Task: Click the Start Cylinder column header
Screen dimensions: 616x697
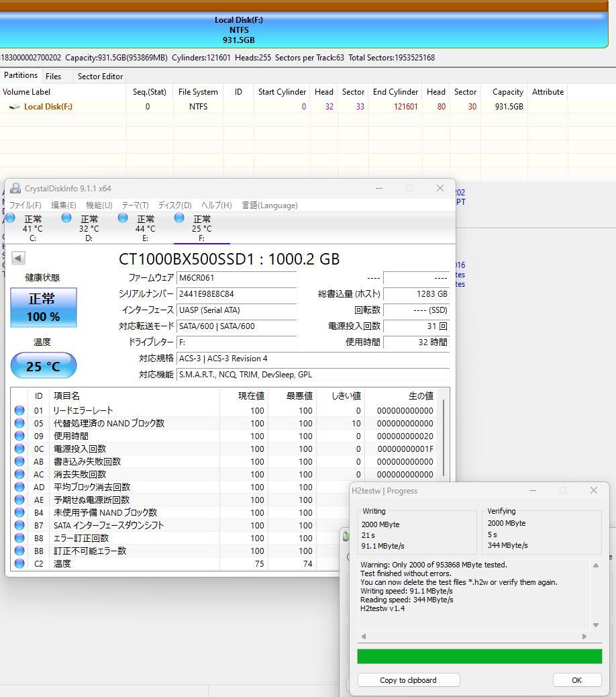Action: 282,92
